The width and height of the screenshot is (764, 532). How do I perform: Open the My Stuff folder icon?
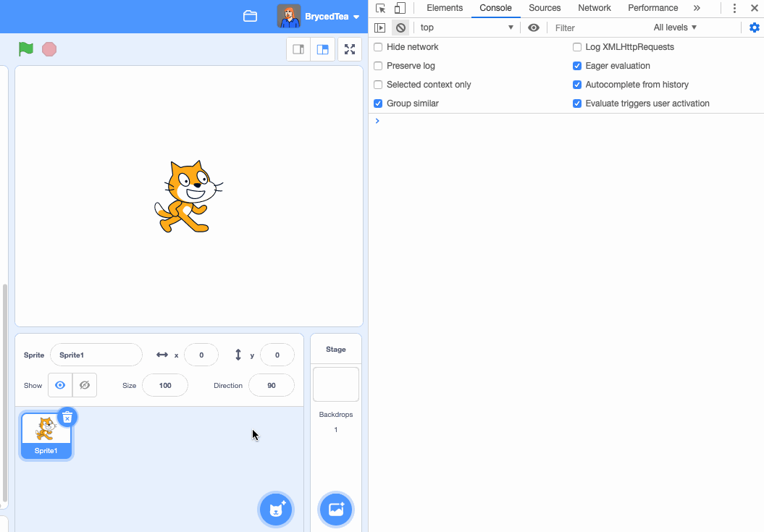tap(250, 16)
